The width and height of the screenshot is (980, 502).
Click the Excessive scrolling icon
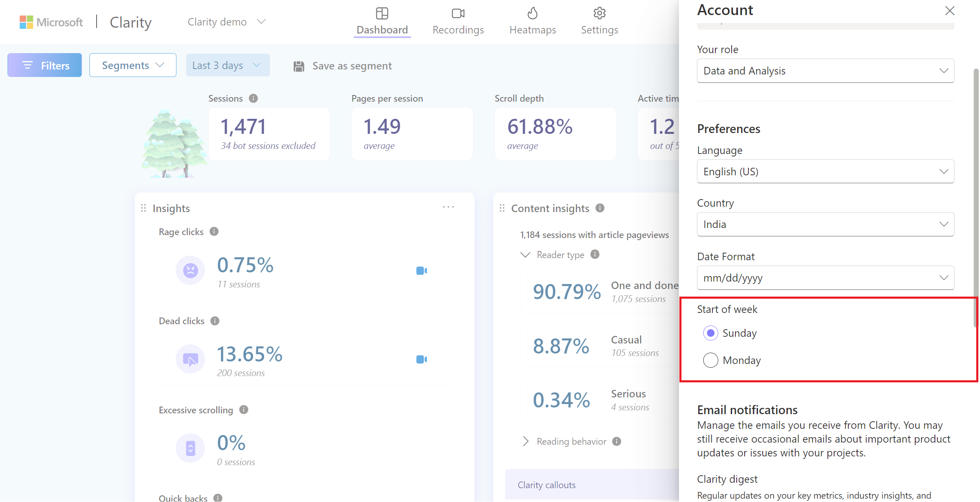point(190,448)
